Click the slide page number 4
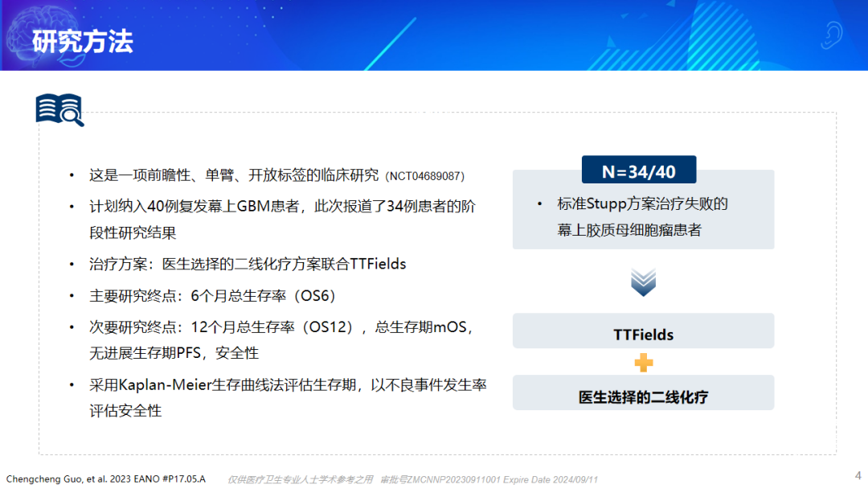The image size is (868, 489). pos(858,475)
